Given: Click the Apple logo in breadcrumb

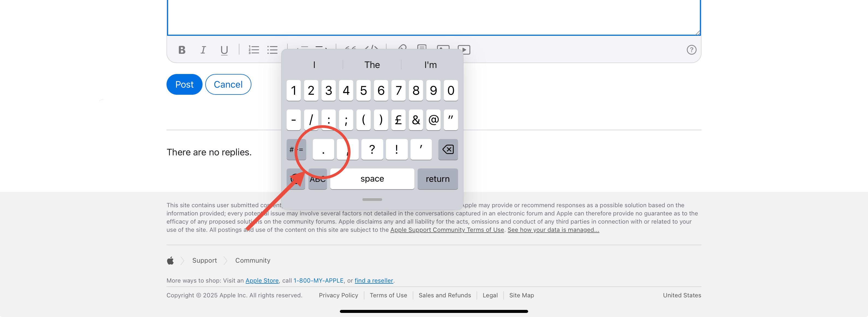Looking at the screenshot, I should pyautogui.click(x=171, y=260).
